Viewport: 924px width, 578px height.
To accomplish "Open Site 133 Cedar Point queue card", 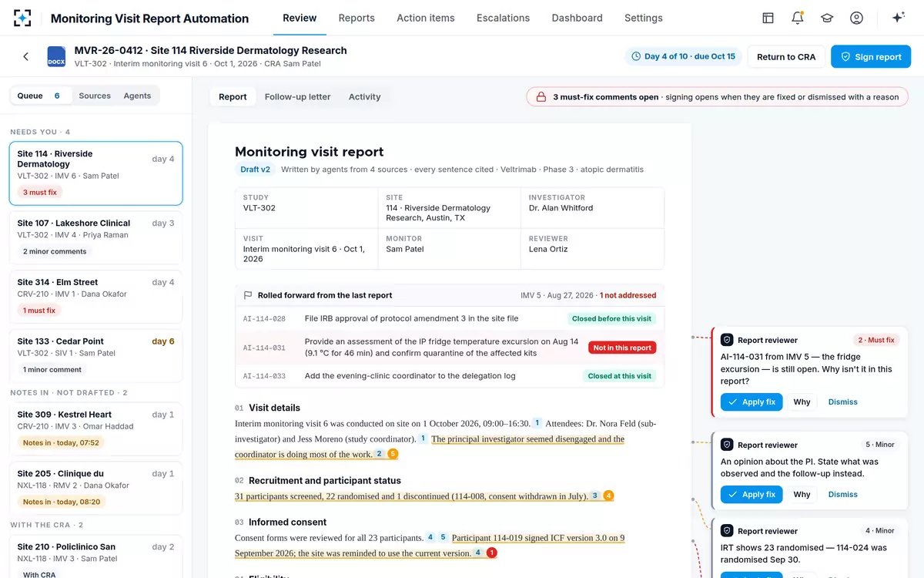I will pos(96,355).
